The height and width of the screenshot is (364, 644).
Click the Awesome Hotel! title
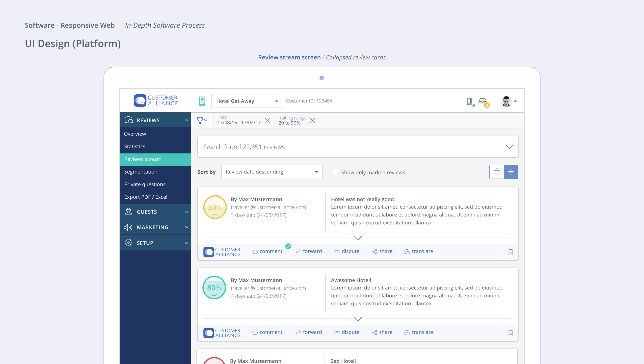pyautogui.click(x=351, y=280)
